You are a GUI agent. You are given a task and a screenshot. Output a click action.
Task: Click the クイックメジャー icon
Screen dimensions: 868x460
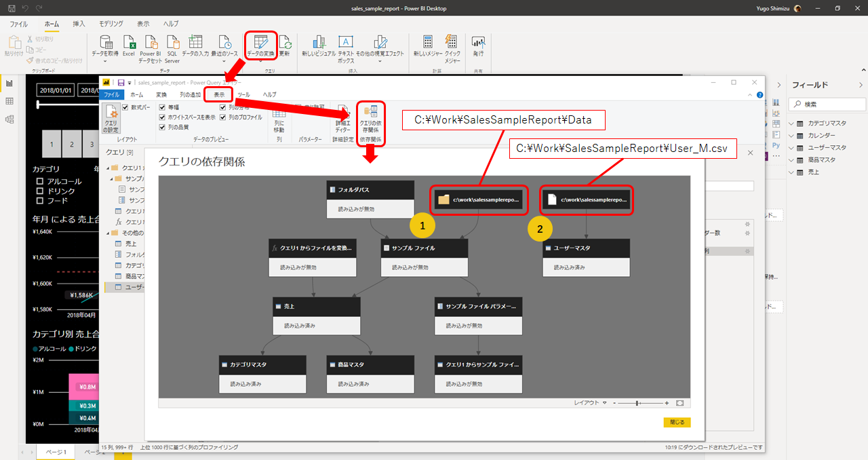(x=452, y=42)
